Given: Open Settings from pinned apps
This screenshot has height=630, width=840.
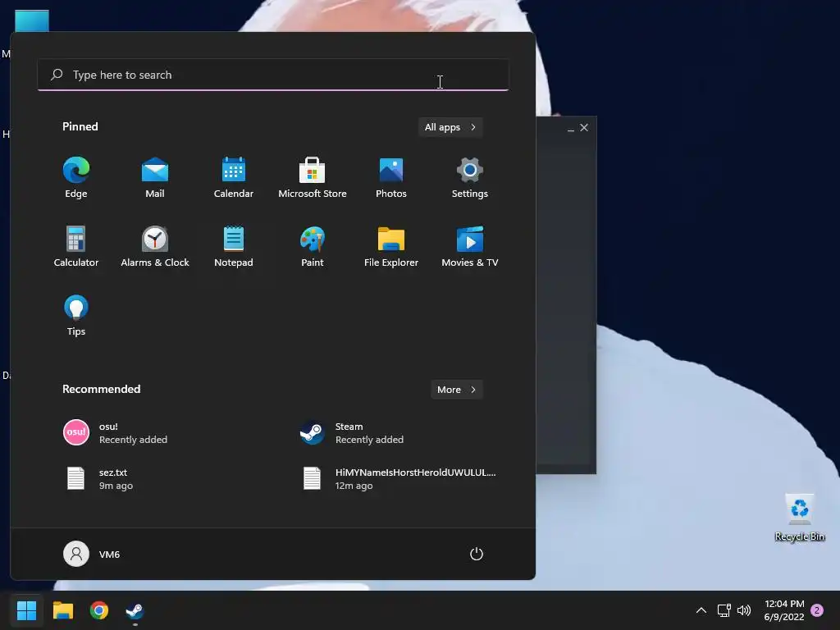Looking at the screenshot, I should [470, 177].
